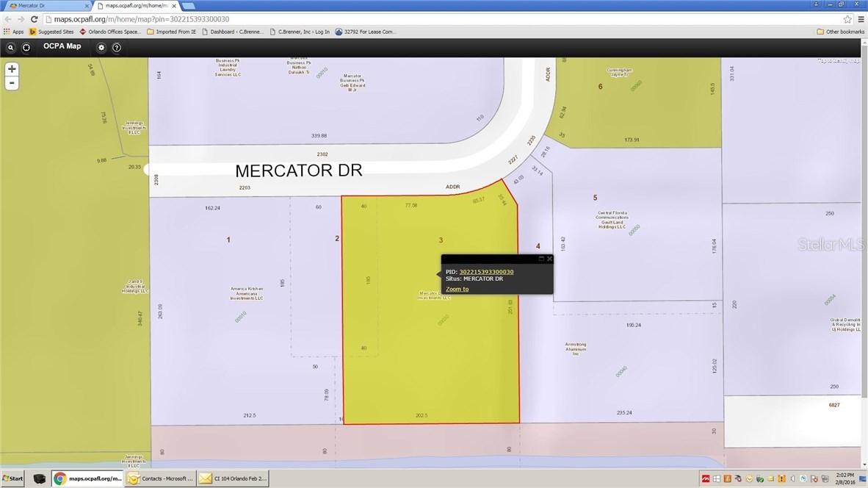Click lot number 1 on the map
Screen dimensions: 868x488
(x=228, y=240)
